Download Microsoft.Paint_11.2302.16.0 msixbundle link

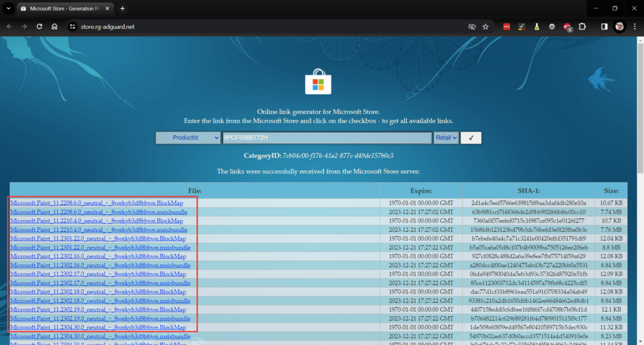(100, 265)
